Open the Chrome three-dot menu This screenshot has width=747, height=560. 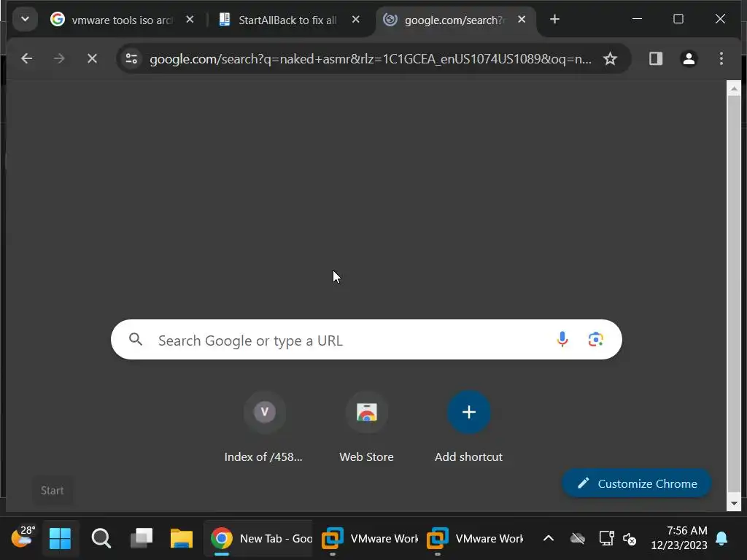721,58
